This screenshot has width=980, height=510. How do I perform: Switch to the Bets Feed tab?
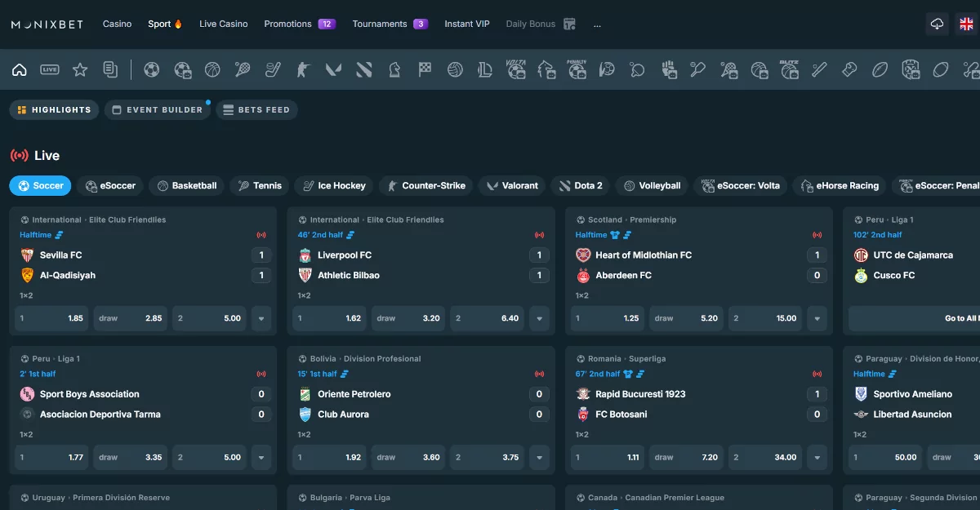(x=256, y=109)
